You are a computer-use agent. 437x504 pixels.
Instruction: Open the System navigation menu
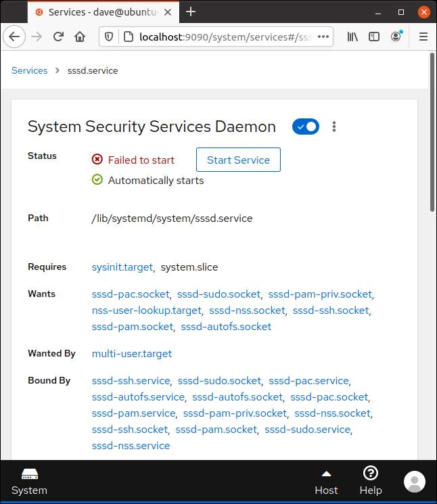coord(29,482)
